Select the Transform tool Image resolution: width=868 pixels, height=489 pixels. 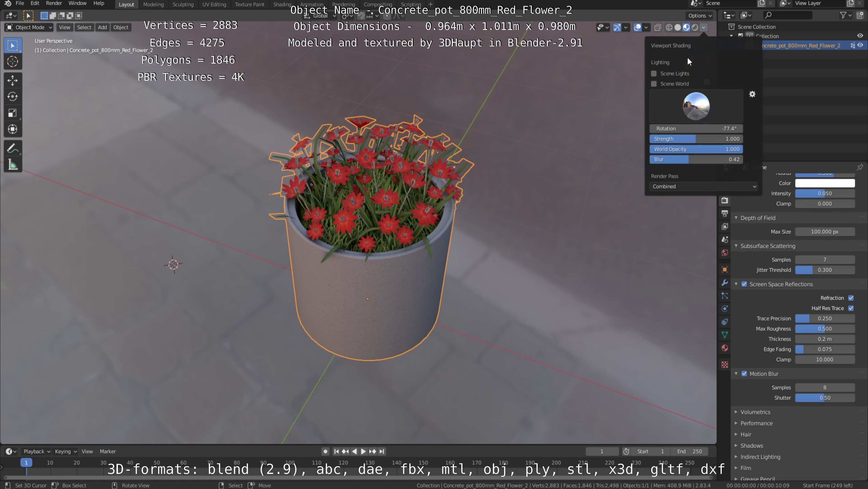(13, 129)
